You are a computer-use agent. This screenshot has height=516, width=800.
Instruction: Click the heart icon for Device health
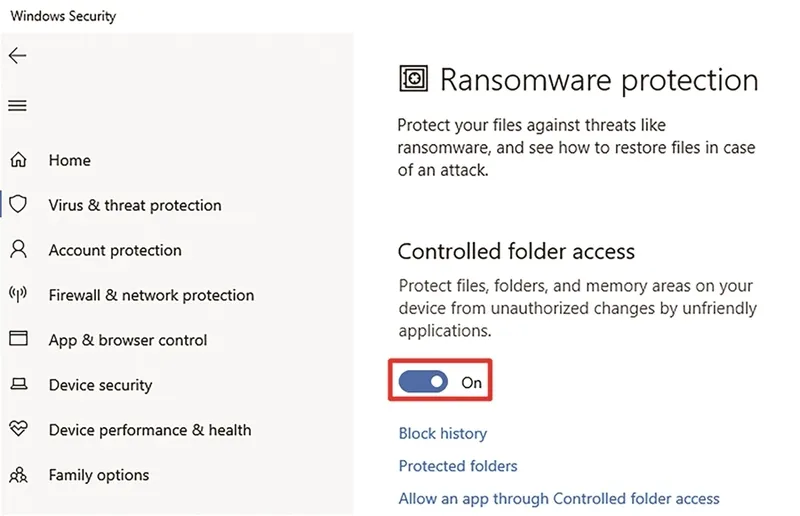(x=18, y=428)
